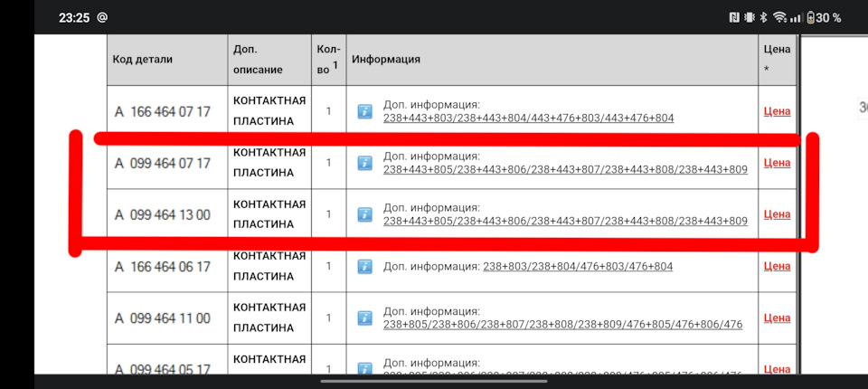Image resolution: width=868 pixels, height=389 pixels.
Task: Tap the 23:25 clock in status bar
Action: pos(74,18)
